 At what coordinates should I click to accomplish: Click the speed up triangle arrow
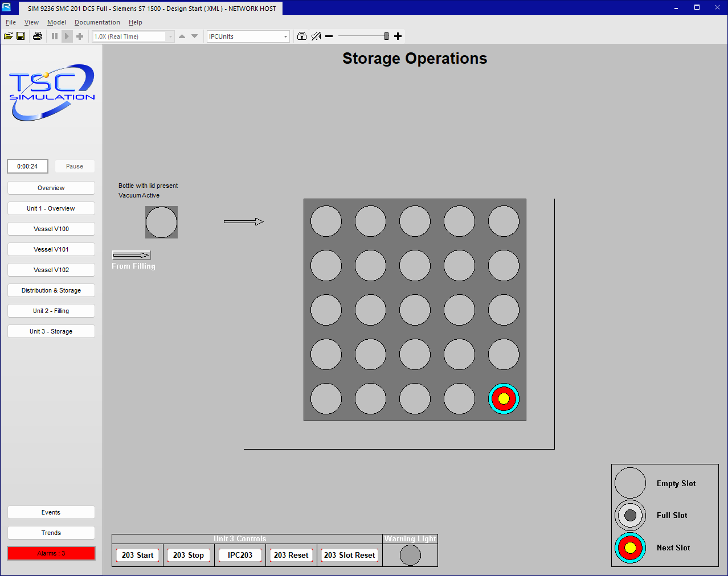pos(182,36)
